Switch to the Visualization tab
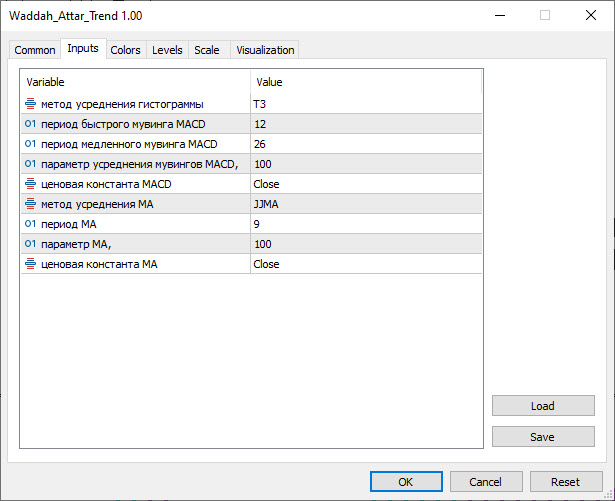 click(x=265, y=50)
